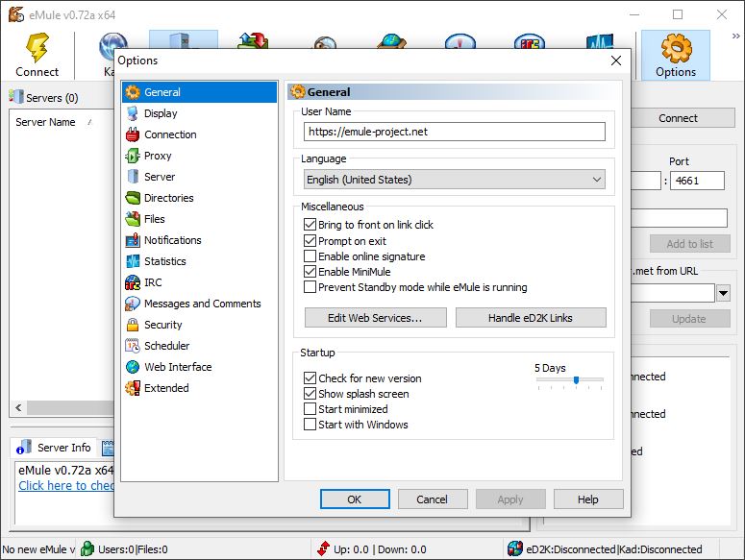Select the Directories folder icon
This screenshot has height=560, width=745.
[x=133, y=198]
